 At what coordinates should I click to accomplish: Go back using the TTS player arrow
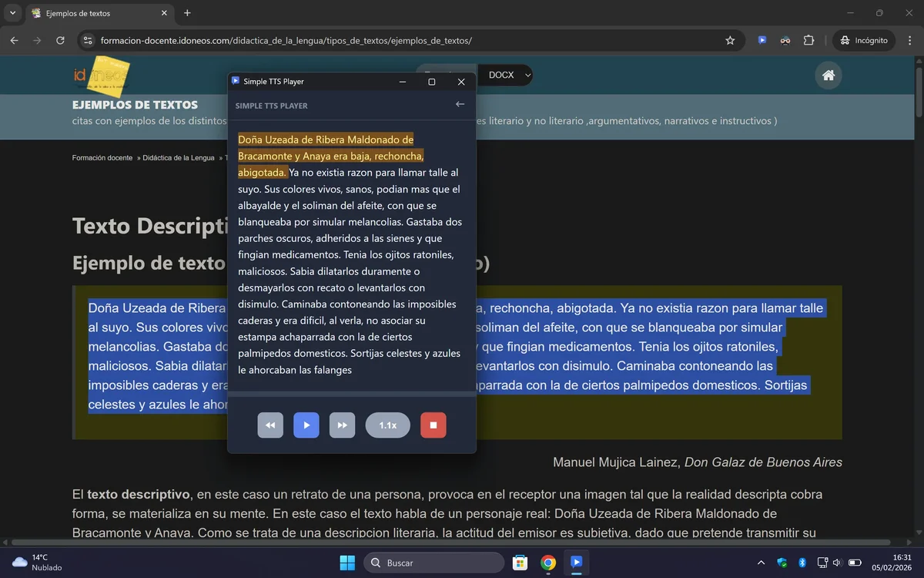pos(460,103)
